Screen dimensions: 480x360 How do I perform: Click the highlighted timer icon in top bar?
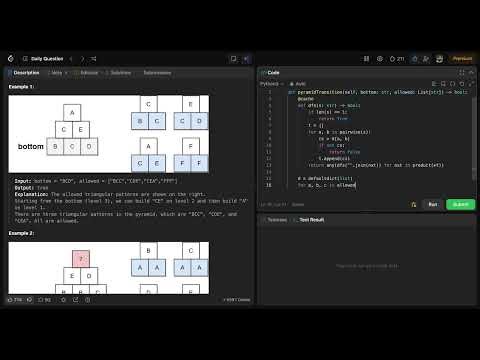point(415,59)
